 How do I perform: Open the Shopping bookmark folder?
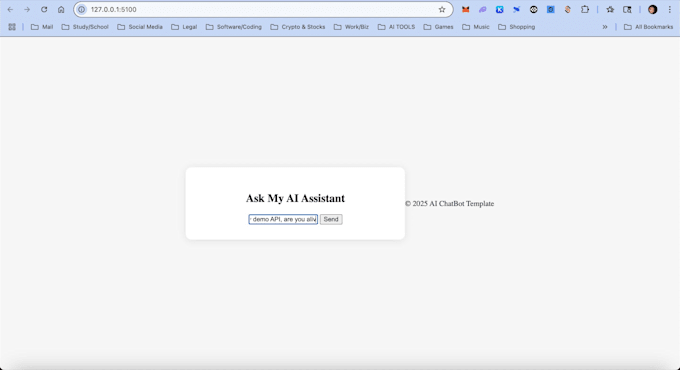coord(517,27)
